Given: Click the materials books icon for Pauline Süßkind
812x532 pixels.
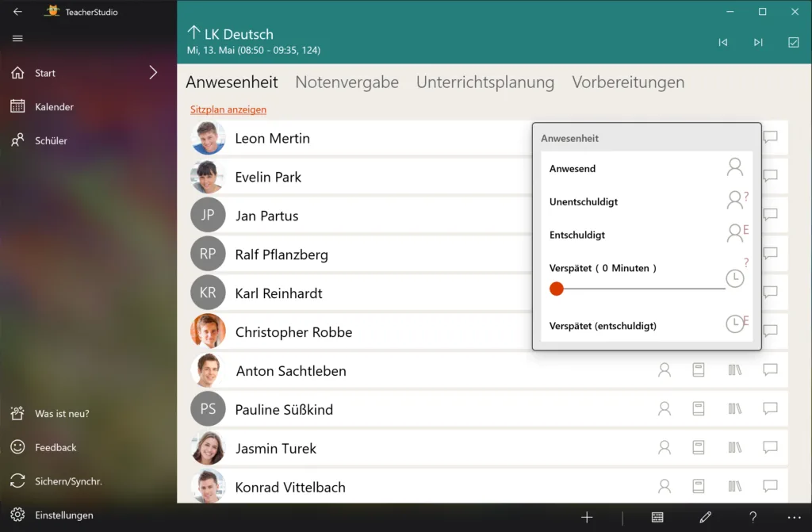Looking at the screenshot, I should tap(735, 409).
